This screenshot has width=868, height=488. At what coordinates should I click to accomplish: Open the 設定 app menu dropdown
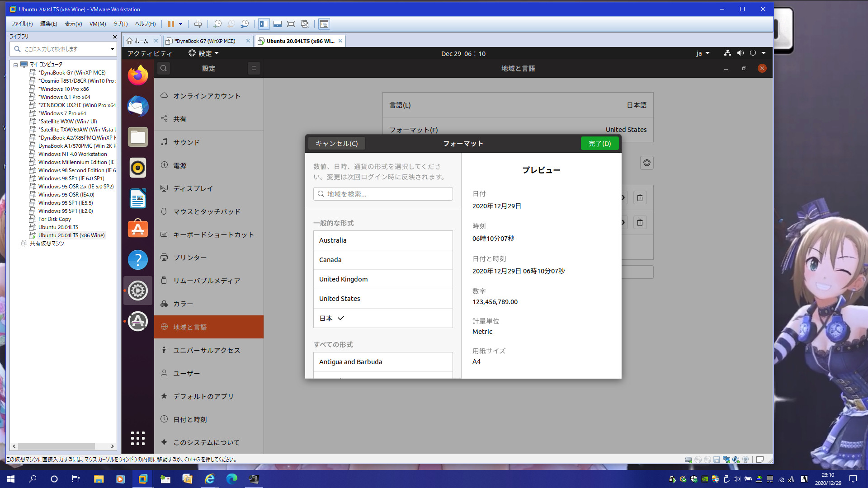click(x=203, y=53)
